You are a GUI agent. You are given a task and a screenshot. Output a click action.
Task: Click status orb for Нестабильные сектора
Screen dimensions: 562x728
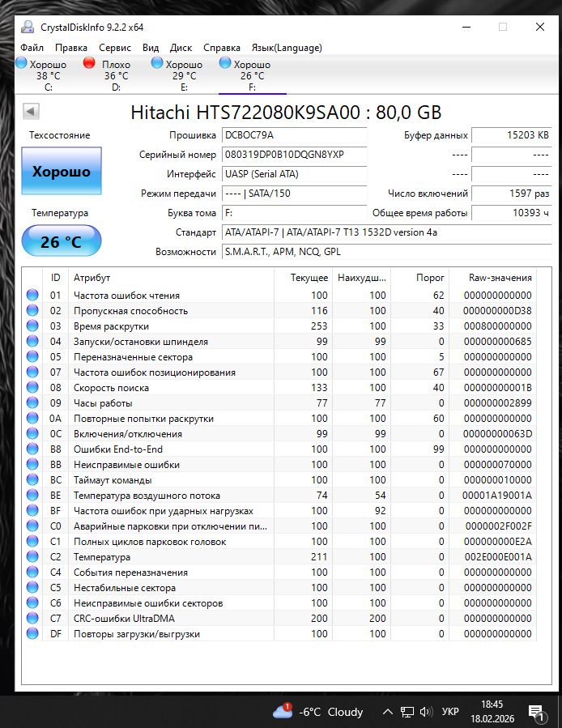pyautogui.click(x=32, y=587)
